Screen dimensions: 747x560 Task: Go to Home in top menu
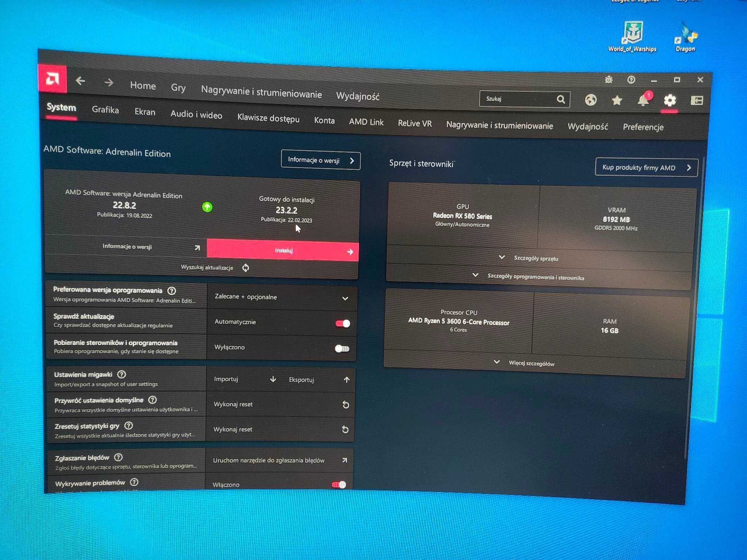[x=143, y=85]
